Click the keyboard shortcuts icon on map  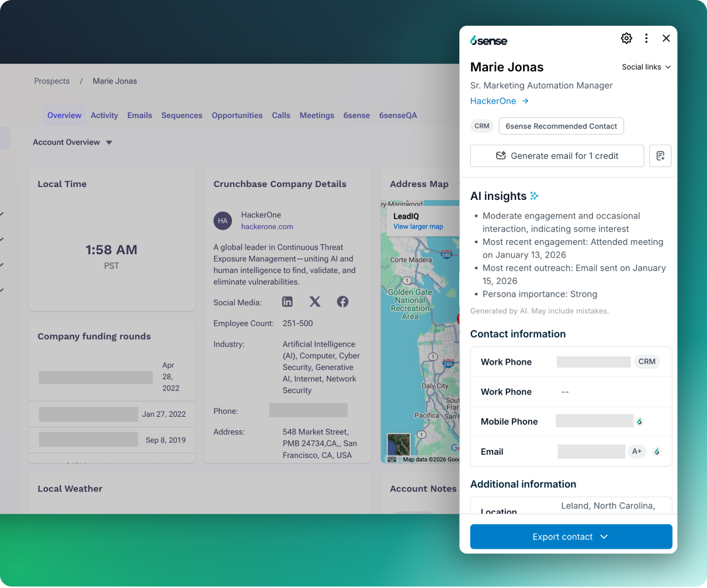[x=392, y=459]
